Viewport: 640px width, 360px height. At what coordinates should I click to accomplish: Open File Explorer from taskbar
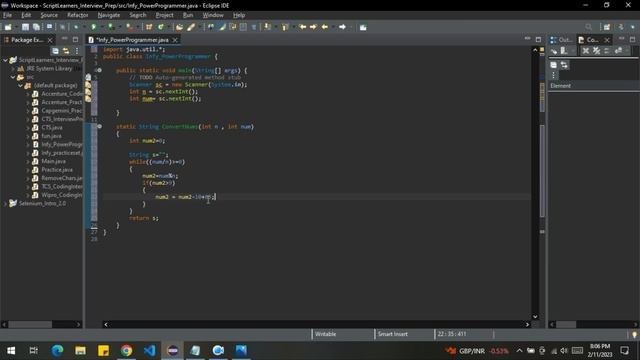(80, 350)
